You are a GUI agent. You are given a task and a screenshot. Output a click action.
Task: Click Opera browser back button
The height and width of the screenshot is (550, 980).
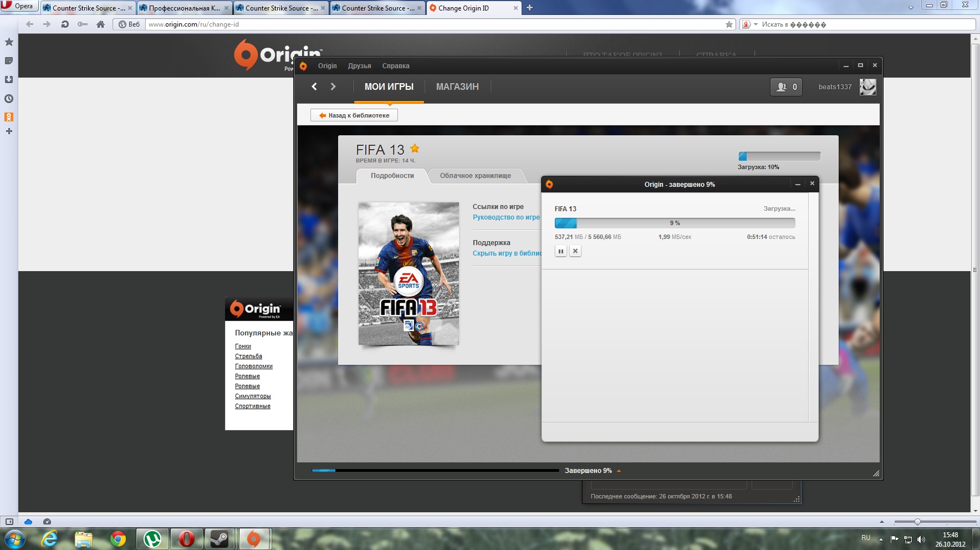(30, 24)
